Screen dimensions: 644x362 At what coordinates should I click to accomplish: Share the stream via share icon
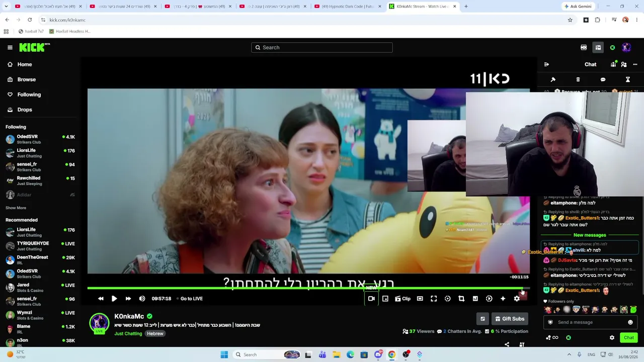pyautogui.click(x=507, y=344)
